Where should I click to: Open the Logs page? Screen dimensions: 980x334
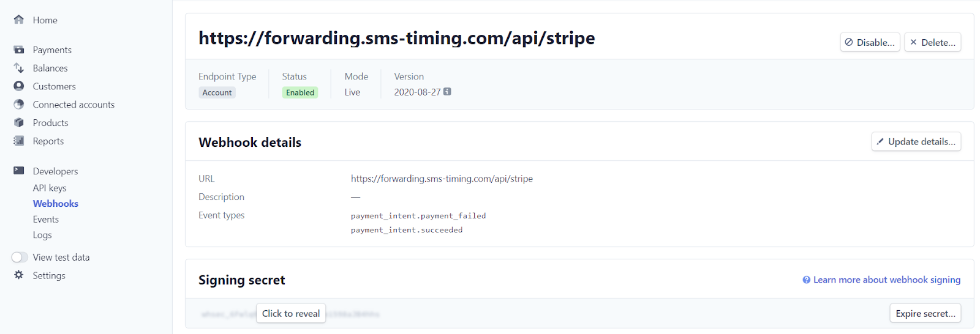[x=42, y=235]
